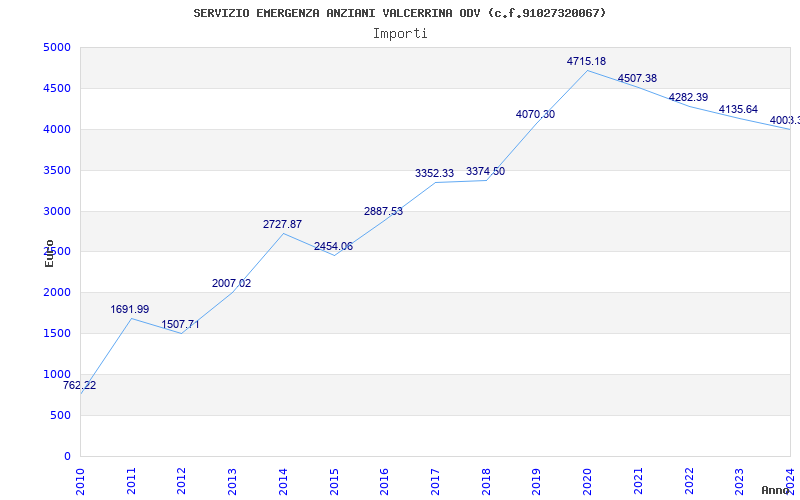Click the 1000 y-axis tick label
The height and width of the screenshot is (500, 800).
(57, 374)
